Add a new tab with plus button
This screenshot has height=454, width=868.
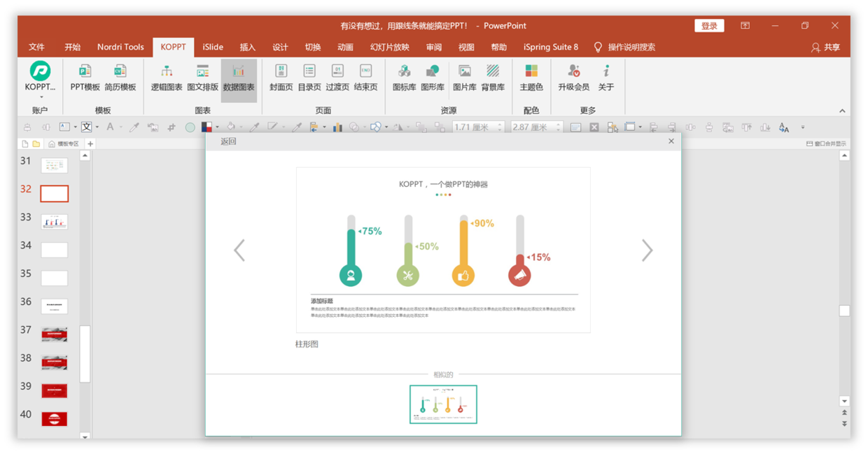tap(90, 143)
